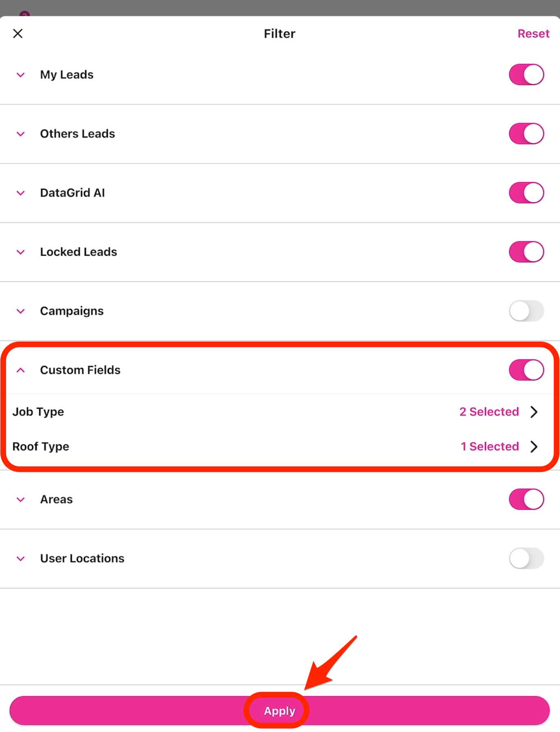Open Roof Type selection arrow
This screenshot has height=732, width=560.
(x=534, y=447)
